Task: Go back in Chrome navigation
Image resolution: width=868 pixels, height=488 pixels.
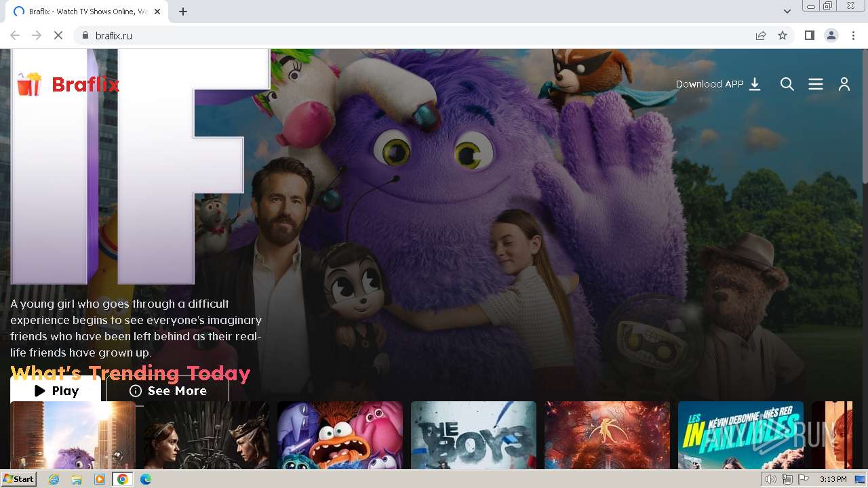Action: pyautogui.click(x=15, y=35)
